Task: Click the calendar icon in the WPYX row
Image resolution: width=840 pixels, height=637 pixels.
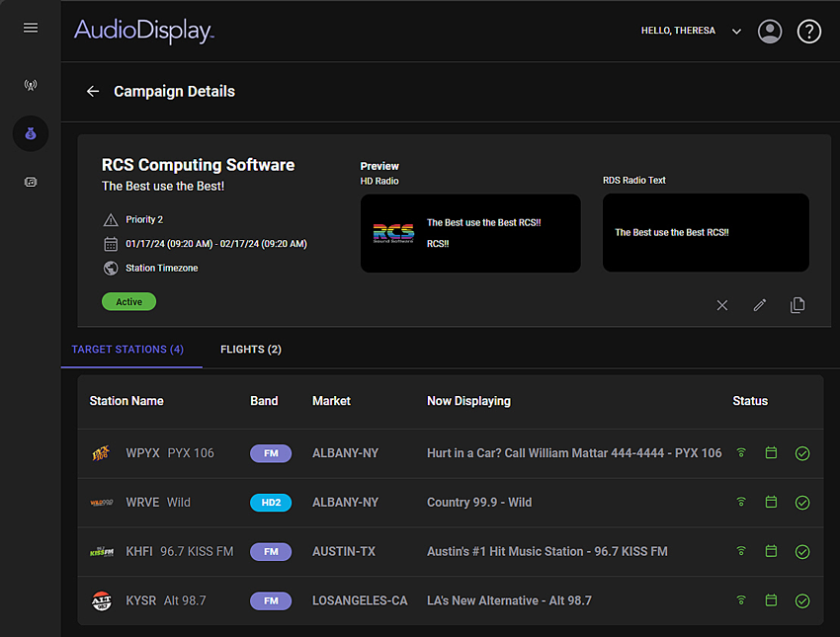Action: [771, 453]
